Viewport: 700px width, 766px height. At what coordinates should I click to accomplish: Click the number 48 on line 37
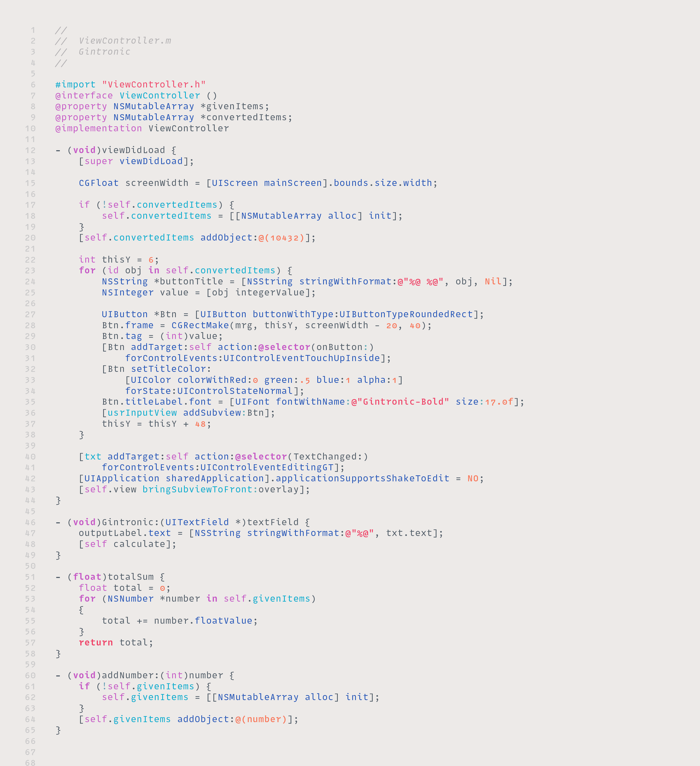pyautogui.click(x=200, y=424)
